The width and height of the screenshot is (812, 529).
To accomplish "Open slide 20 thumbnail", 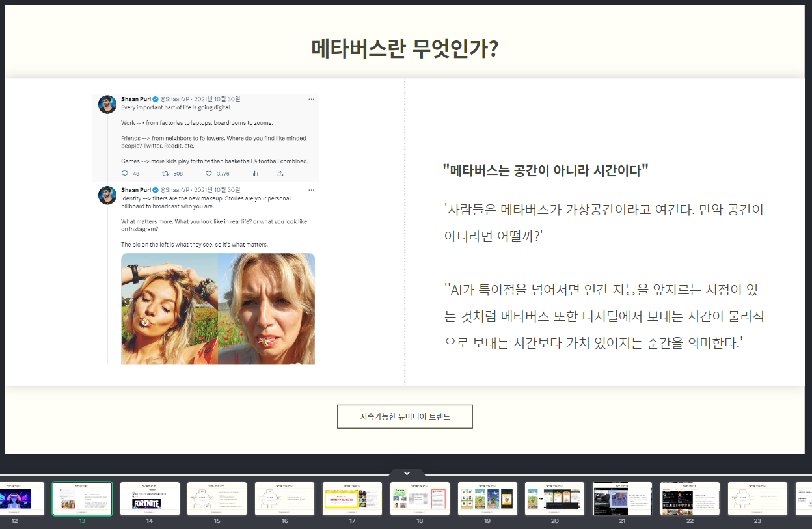I will [x=555, y=499].
